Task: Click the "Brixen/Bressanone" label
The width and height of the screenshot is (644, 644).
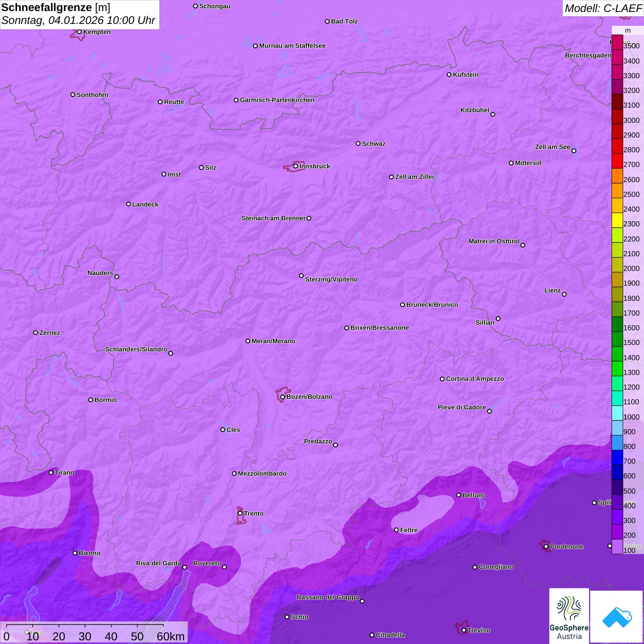Action: [379, 328]
